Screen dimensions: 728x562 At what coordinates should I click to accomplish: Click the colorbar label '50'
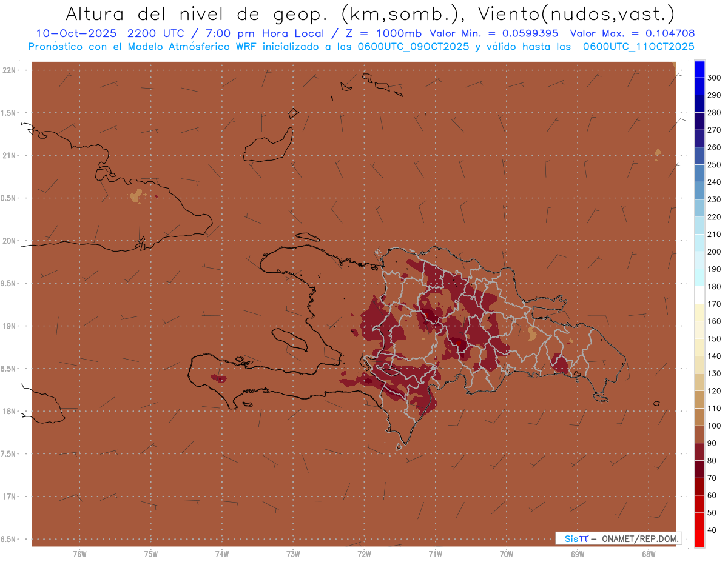click(712, 513)
